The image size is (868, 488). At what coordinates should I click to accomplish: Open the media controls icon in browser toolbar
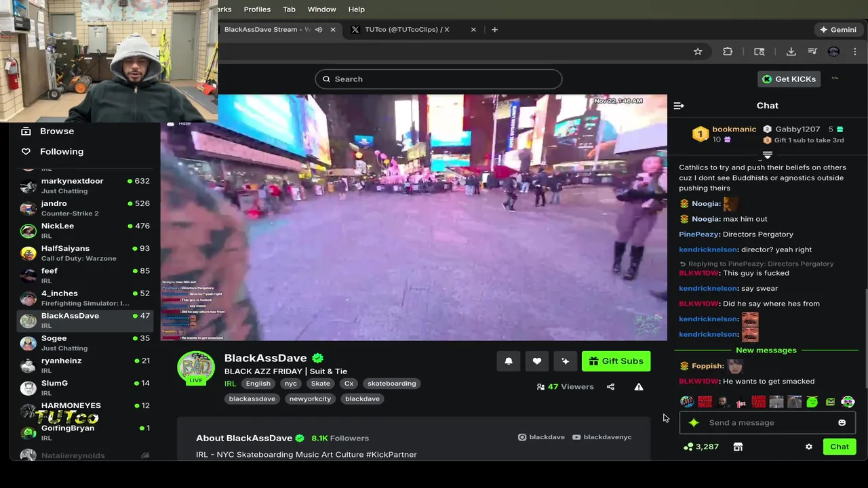pos(812,52)
